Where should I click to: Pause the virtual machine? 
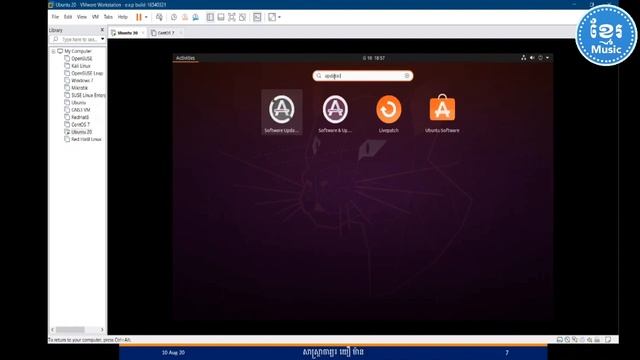[x=139, y=17]
